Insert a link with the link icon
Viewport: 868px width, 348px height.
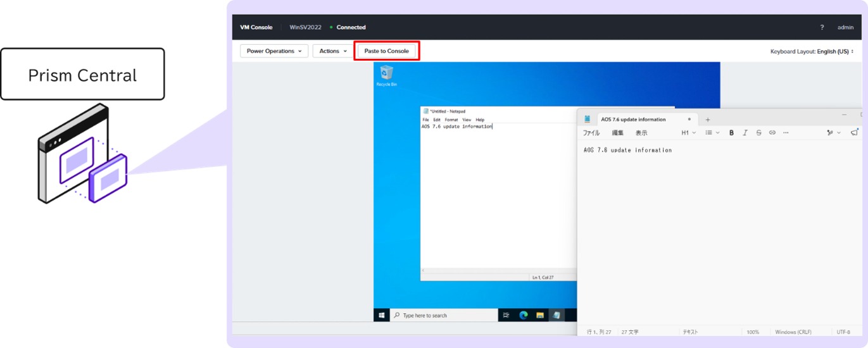coord(772,133)
